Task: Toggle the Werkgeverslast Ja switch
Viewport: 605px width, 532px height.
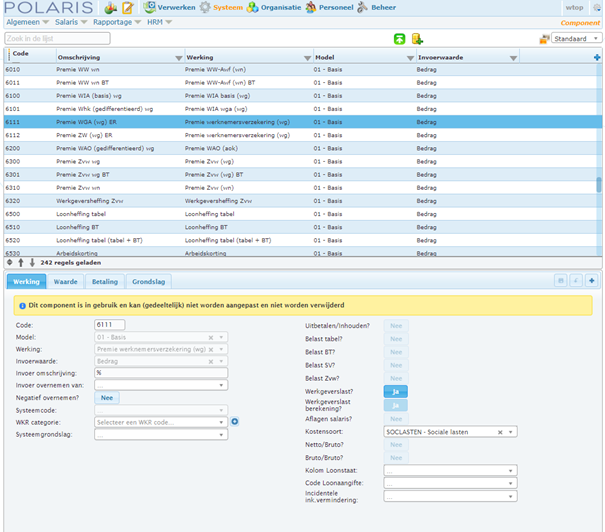Action: pyautogui.click(x=395, y=392)
